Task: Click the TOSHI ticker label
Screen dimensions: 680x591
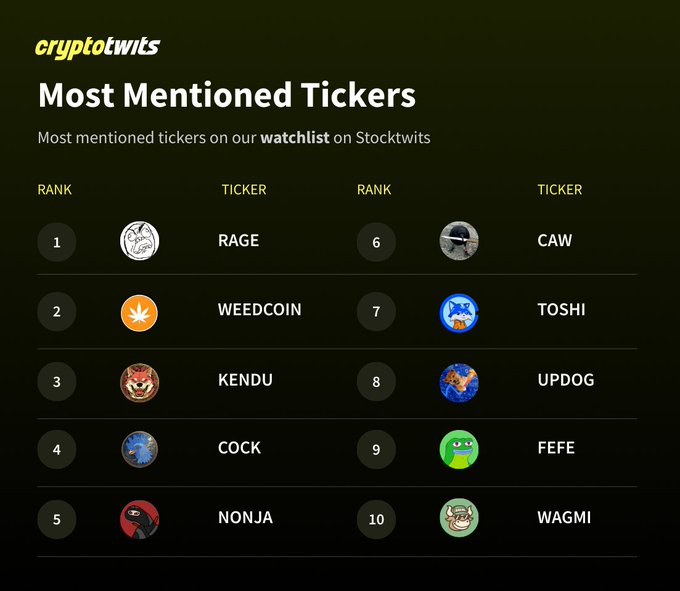Action: 561,310
